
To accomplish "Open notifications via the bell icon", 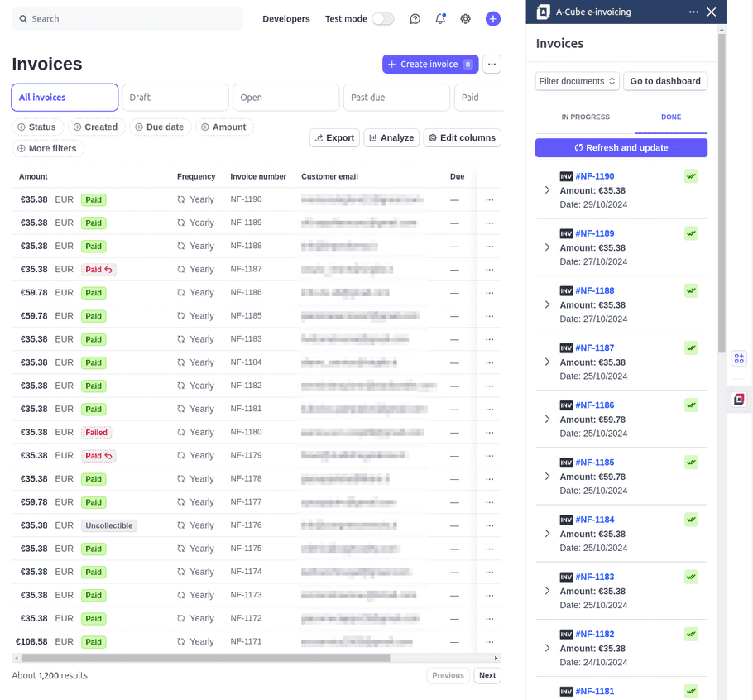I will click(x=440, y=18).
